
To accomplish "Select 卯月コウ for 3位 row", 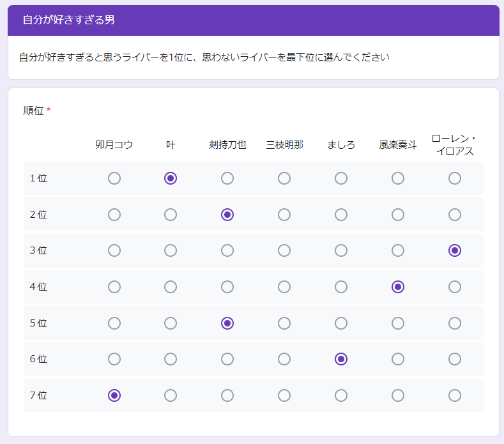I will (114, 250).
